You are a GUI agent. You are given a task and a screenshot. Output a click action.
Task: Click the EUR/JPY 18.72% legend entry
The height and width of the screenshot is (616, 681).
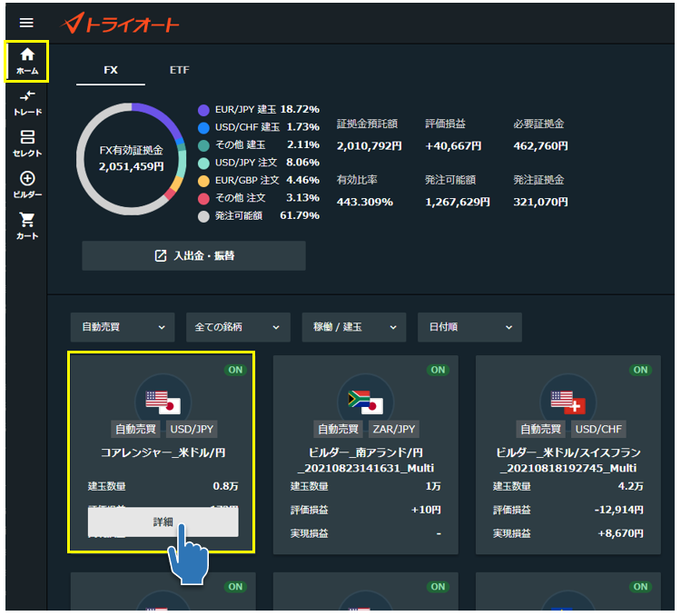pyautogui.click(x=259, y=110)
